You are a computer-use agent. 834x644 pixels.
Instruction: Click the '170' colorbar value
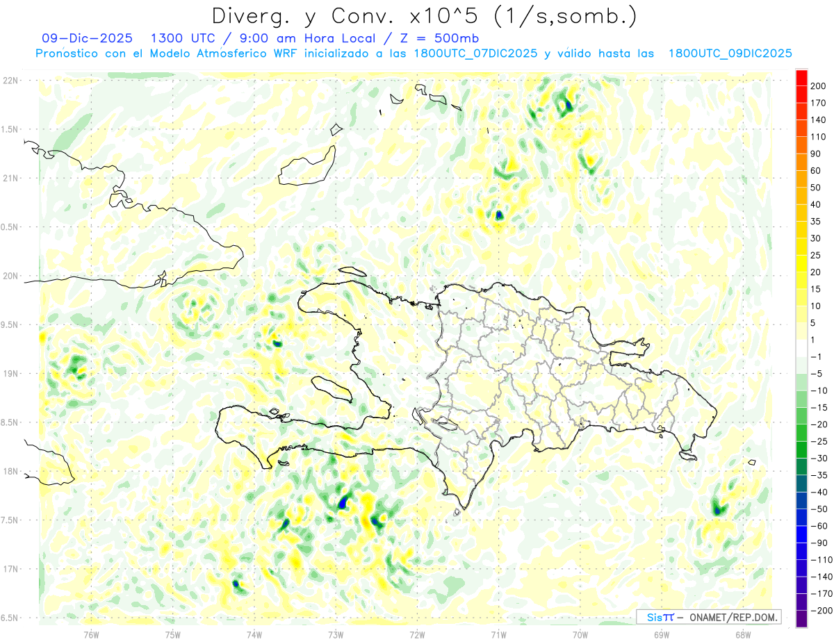[818, 103]
